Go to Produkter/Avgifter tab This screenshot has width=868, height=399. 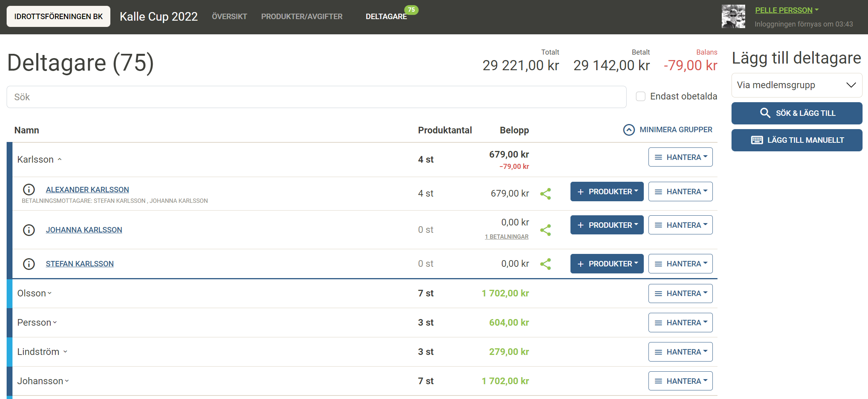[301, 16]
